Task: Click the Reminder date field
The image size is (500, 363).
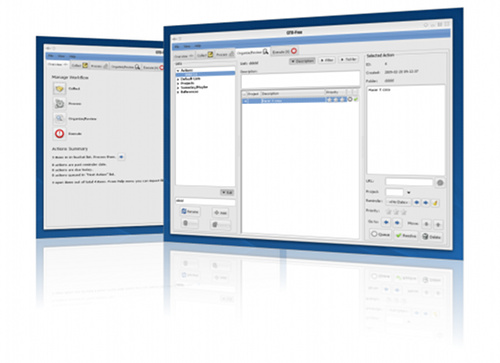Action: [x=399, y=202]
